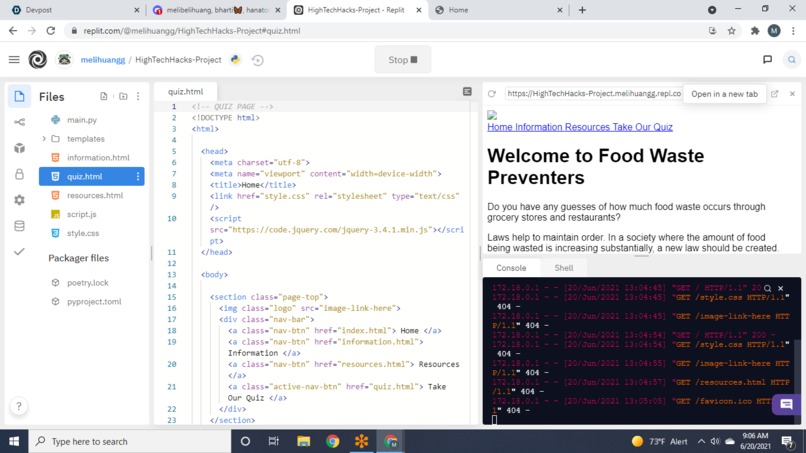Click the Replit logo icon
Image resolution: width=806 pixels, height=453 pixels.
(x=38, y=60)
